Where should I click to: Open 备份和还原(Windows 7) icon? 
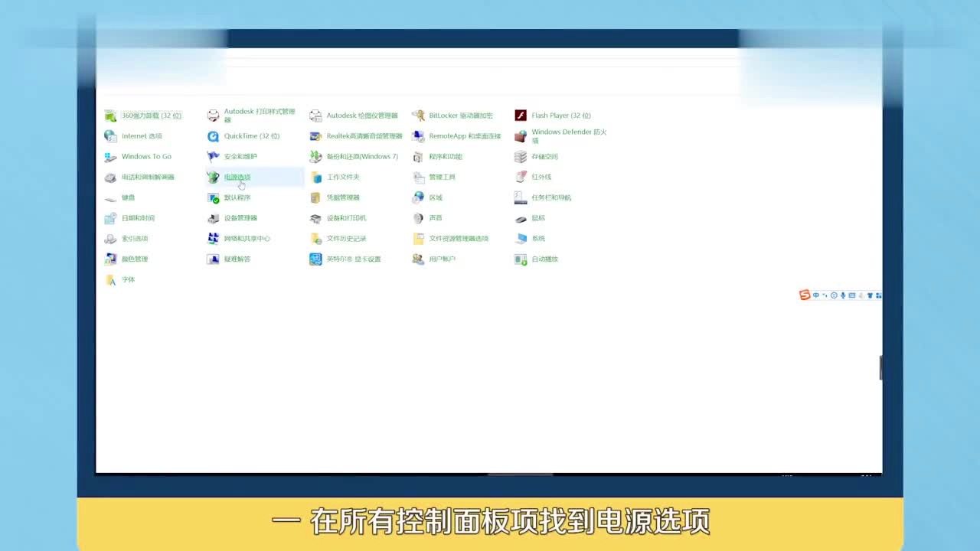(x=315, y=157)
